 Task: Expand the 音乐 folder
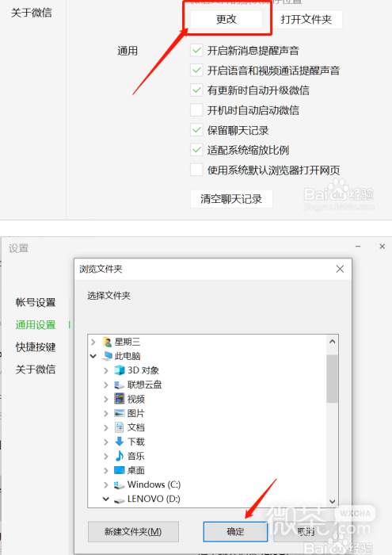106,456
